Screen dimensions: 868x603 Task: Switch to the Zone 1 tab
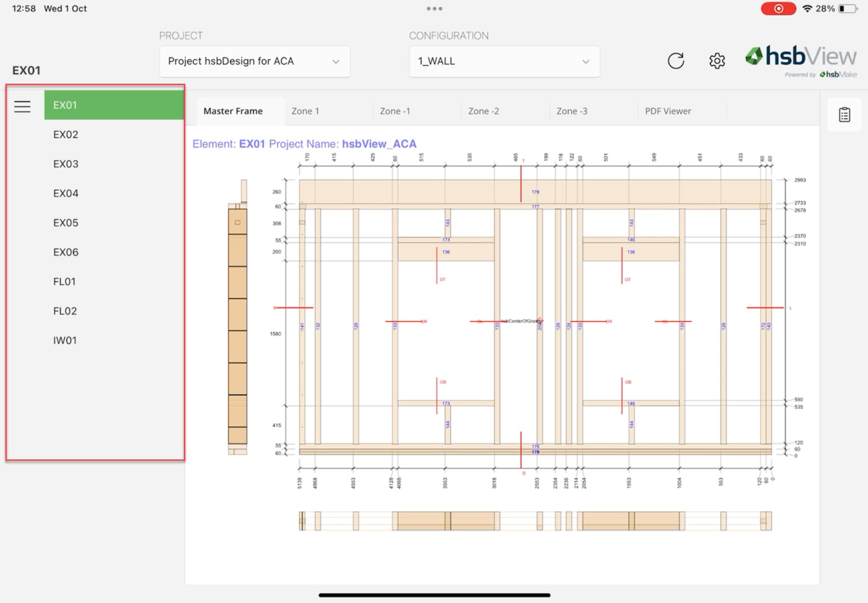tap(305, 111)
